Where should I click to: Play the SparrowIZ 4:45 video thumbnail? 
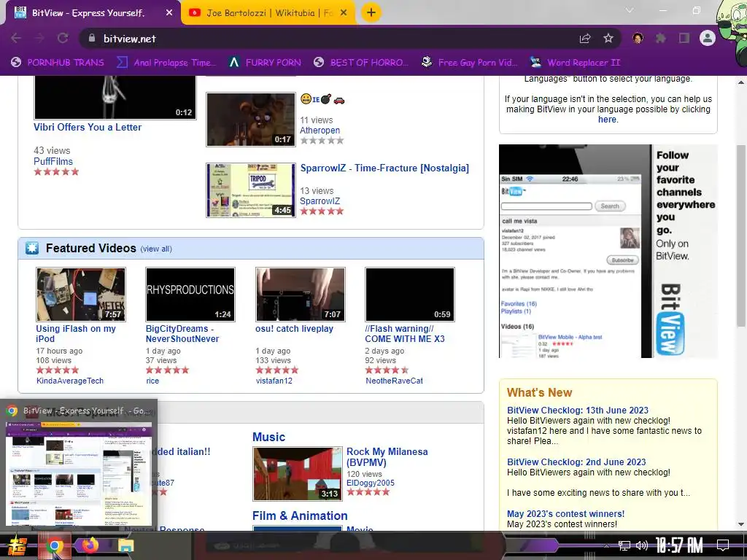pos(251,190)
